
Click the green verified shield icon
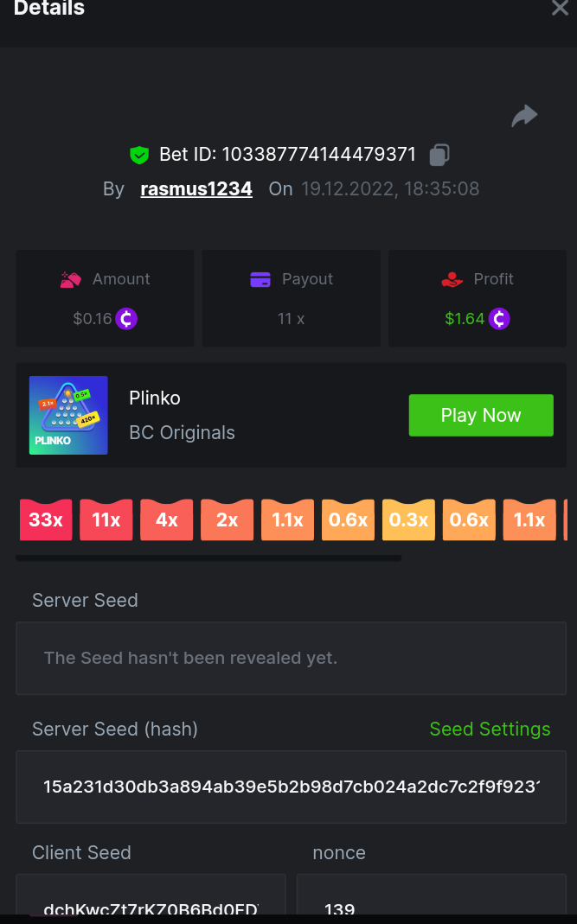tap(139, 156)
